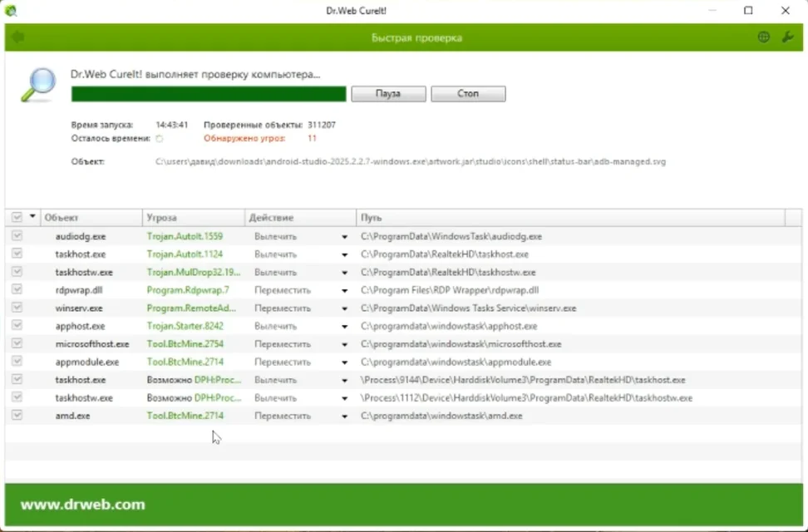Open the language globe icon menu
Image resolution: width=808 pixels, height=532 pixels.
(x=764, y=37)
